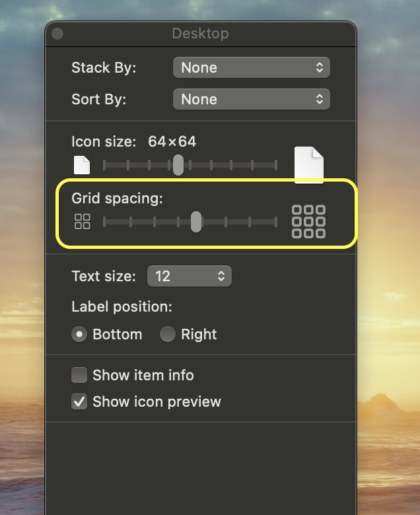Click the Icon size slider handle

pos(178,164)
